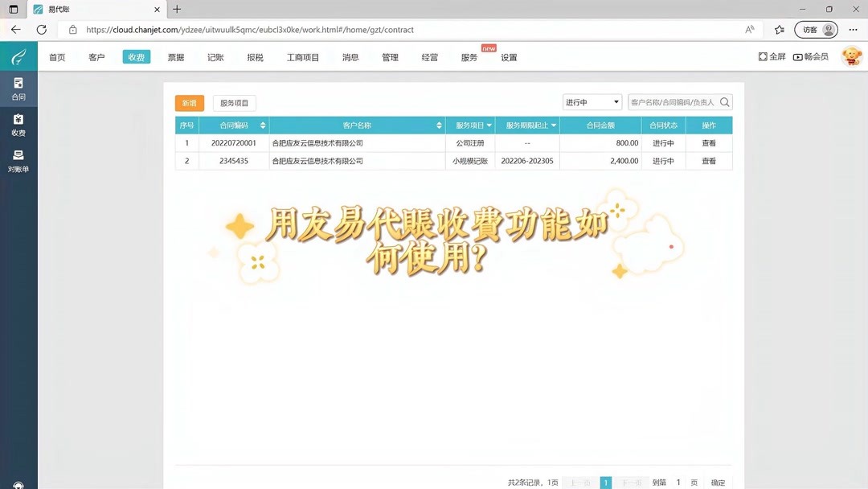
Task: Toggle sorting on the 客户名称 column
Action: [x=439, y=125]
